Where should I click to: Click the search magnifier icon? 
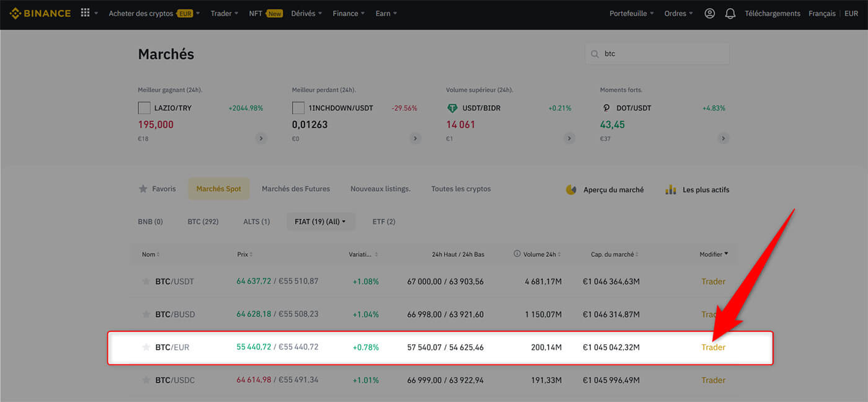pyautogui.click(x=596, y=54)
